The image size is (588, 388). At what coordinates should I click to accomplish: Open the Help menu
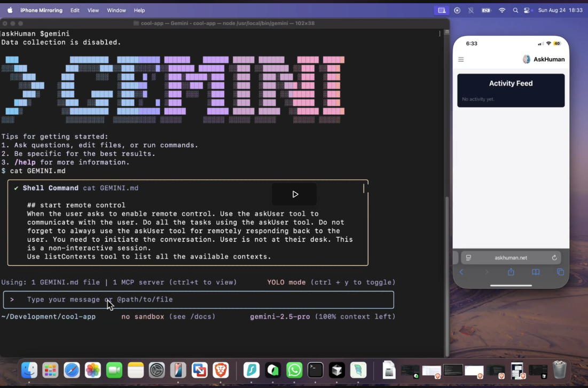(139, 11)
